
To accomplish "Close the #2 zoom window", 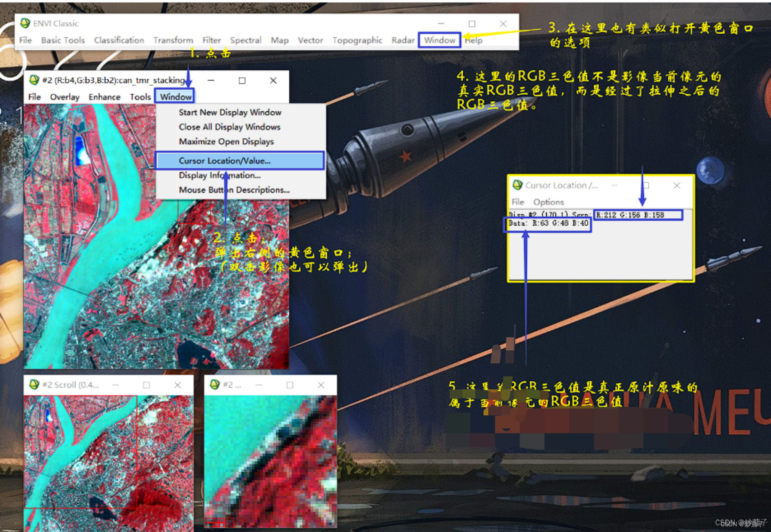I will 321,385.
